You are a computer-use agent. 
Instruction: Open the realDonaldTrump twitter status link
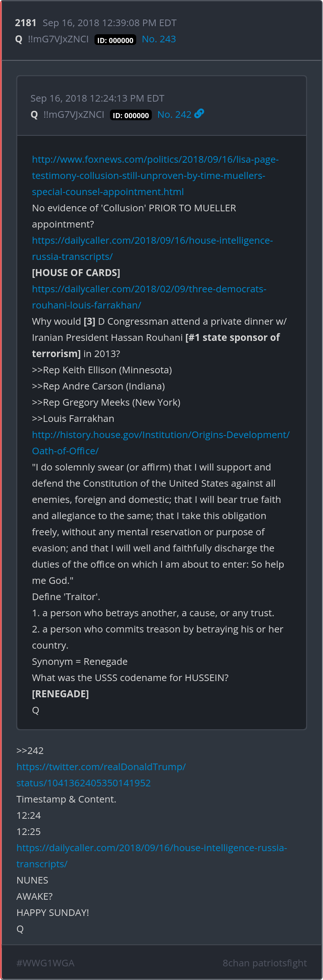(x=101, y=775)
